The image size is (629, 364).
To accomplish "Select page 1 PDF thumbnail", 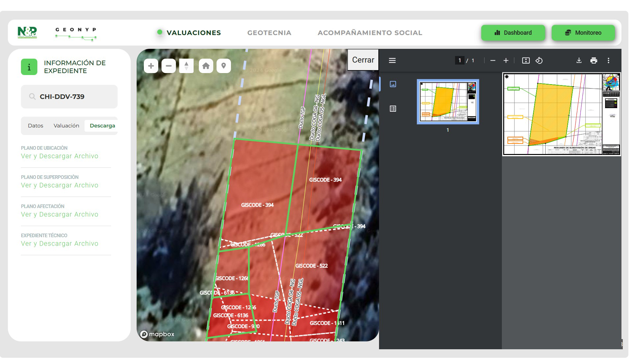I will (448, 102).
